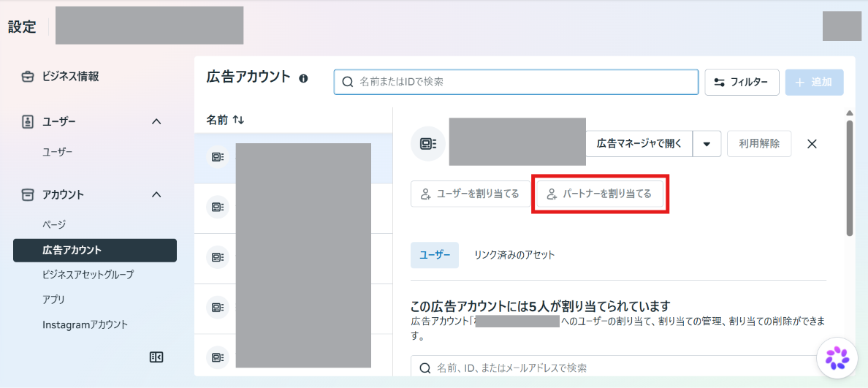Click the briefcase icon beside ビジネス情報
This screenshot has width=868, height=388.
point(27,77)
